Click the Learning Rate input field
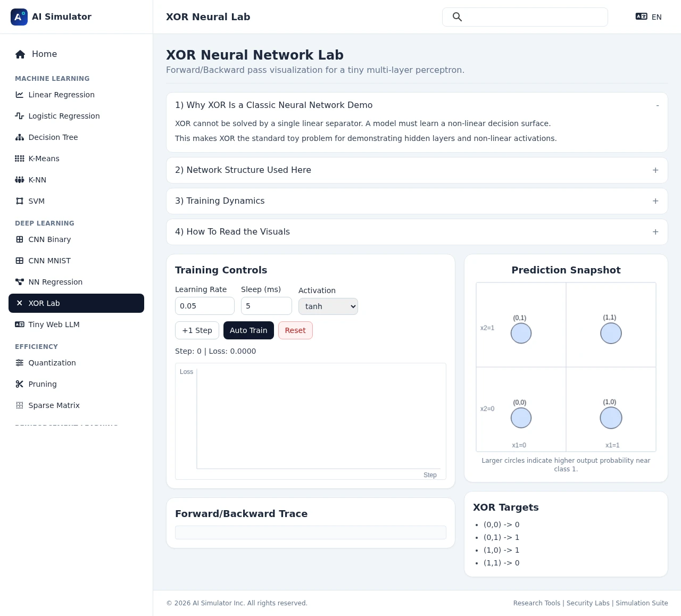 click(204, 306)
